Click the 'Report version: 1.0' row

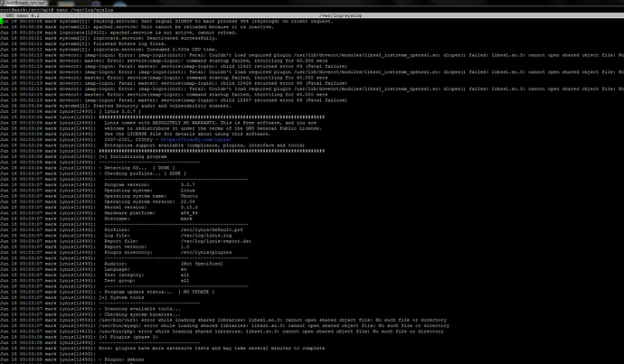147,247
